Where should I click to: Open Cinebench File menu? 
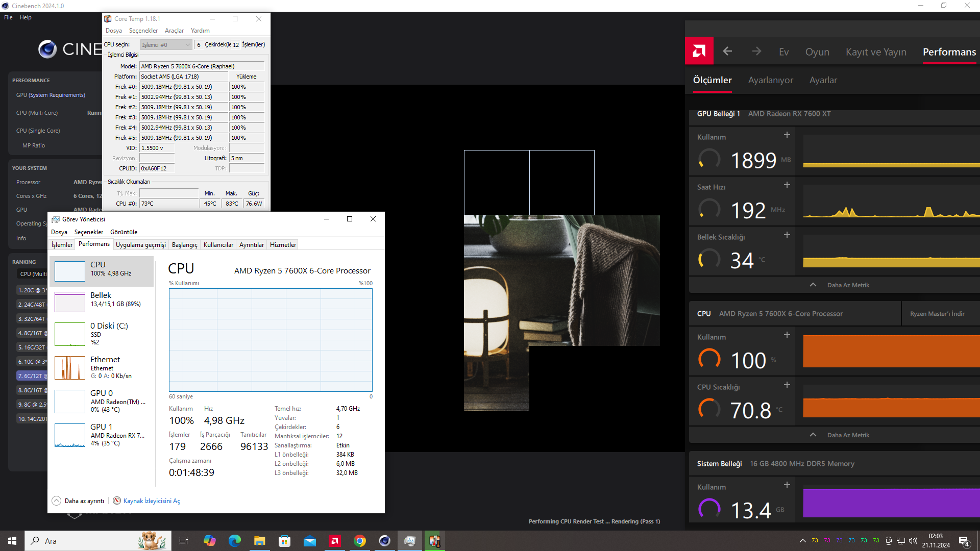(8, 17)
